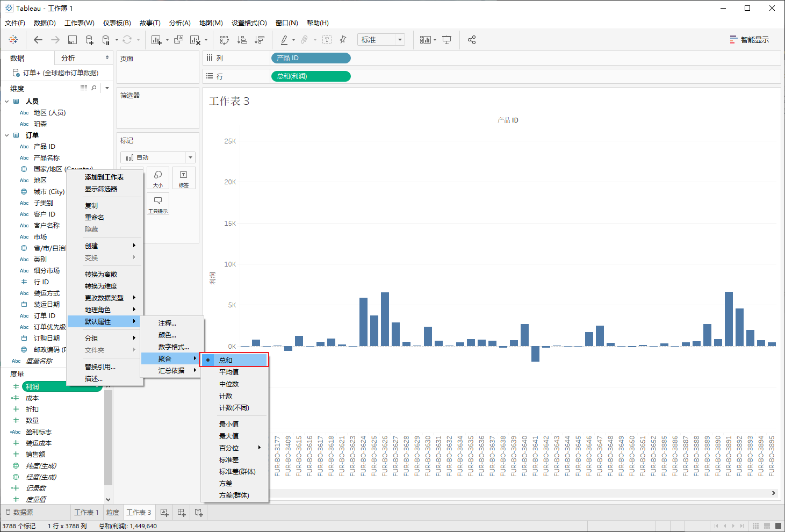Click the sort descending icon
Viewport: 785px width, 532px height.
(x=260, y=40)
